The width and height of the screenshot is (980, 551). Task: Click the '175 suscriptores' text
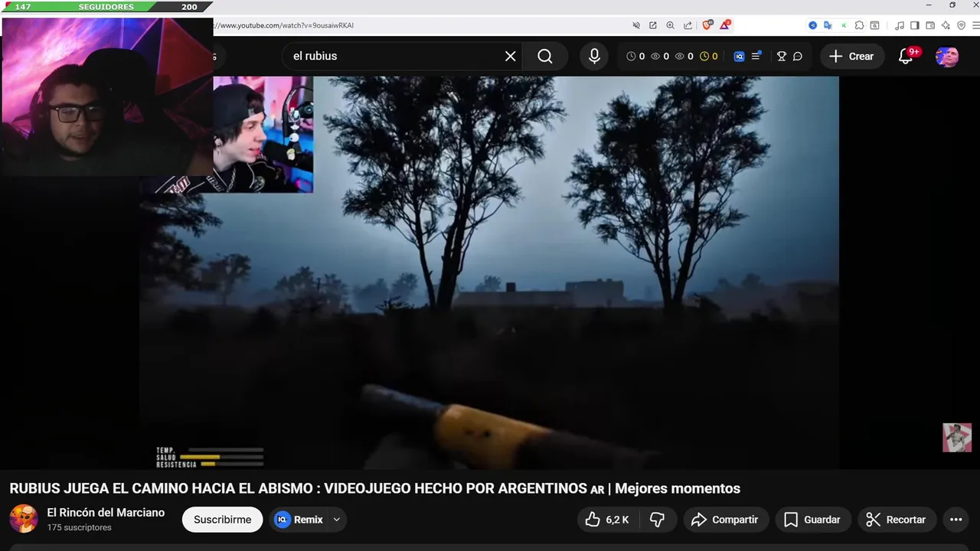(79, 528)
